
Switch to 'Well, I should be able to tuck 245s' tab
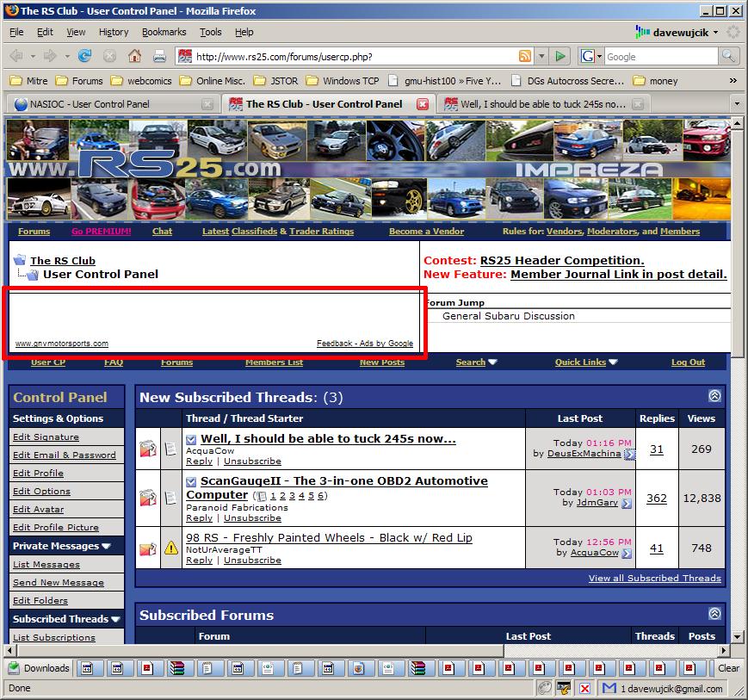(x=542, y=104)
